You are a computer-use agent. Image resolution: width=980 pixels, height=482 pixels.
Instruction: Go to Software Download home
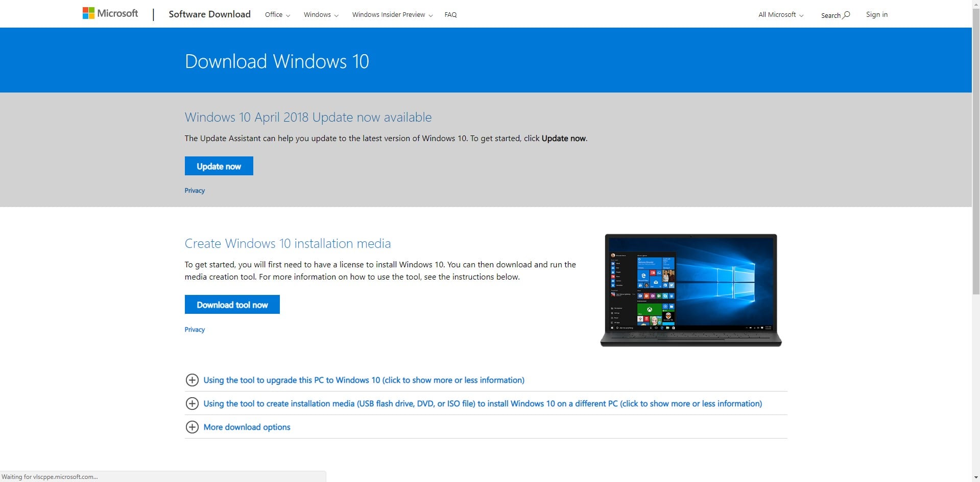[209, 14]
